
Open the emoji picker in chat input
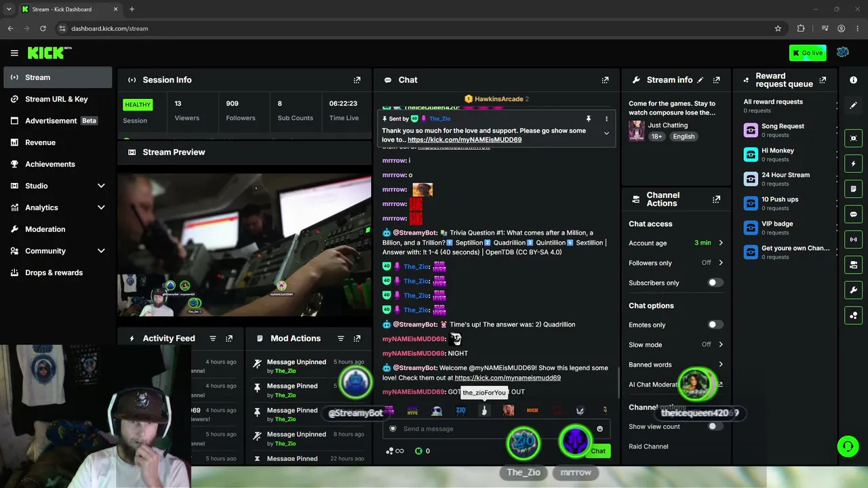click(599, 428)
